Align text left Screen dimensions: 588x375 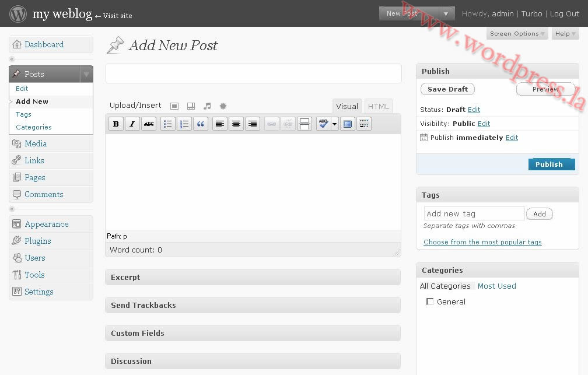point(220,124)
